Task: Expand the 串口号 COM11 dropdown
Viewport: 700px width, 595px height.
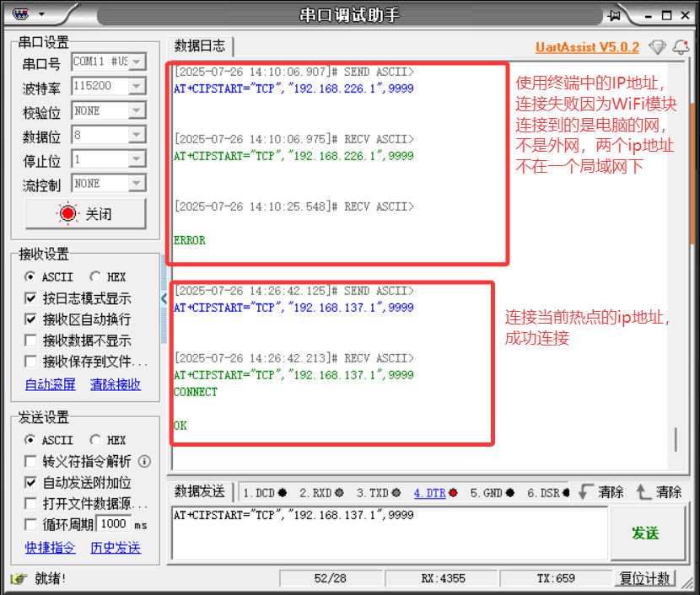Action: coord(137,62)
